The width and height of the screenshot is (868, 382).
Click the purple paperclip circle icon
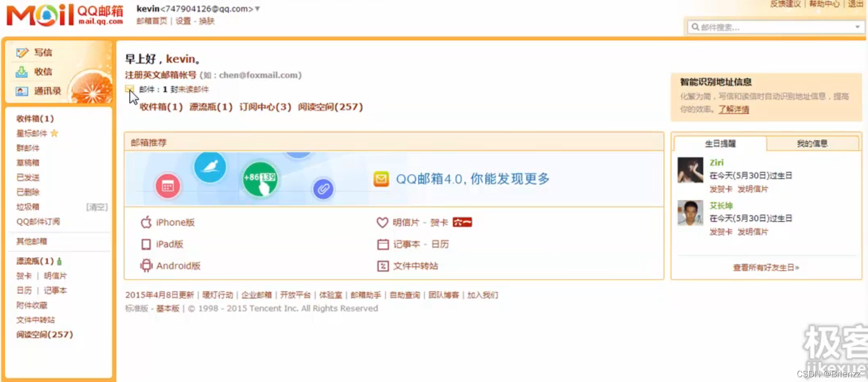click(323, 189)
